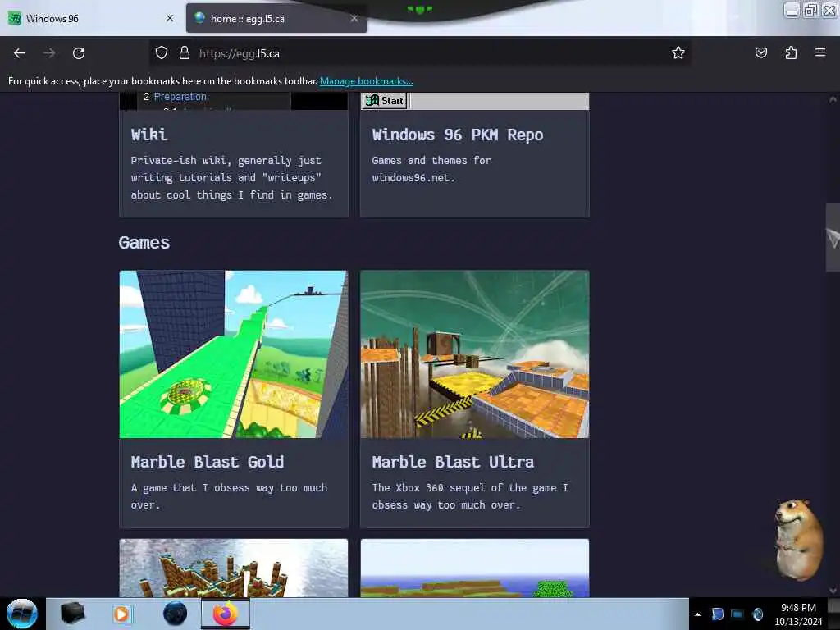Open the dark globe taskbar icon

[x=176, y=614]
